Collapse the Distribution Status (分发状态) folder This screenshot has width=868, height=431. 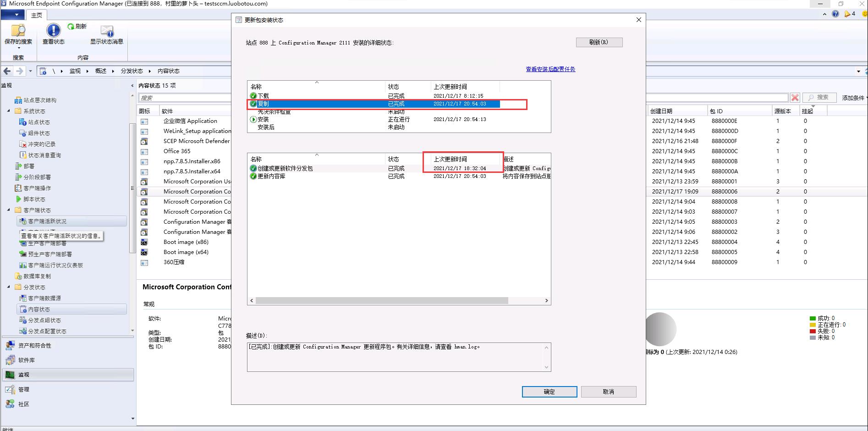[8, 287]
